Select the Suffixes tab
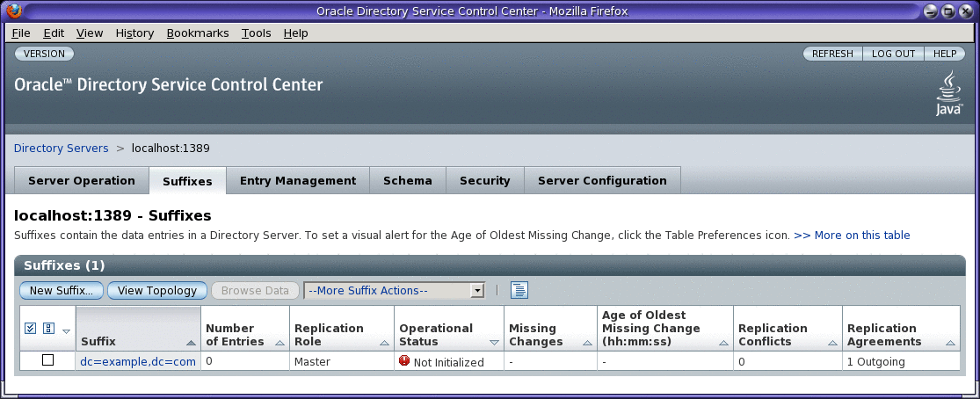The image size is (980, 399). point(187,181)
